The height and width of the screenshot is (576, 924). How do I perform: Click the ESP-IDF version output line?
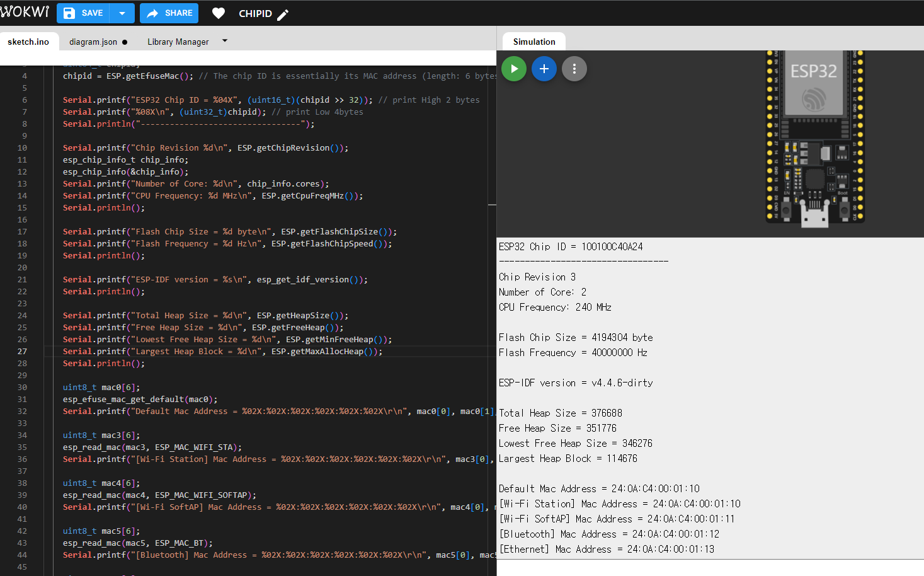click(576, 383)
